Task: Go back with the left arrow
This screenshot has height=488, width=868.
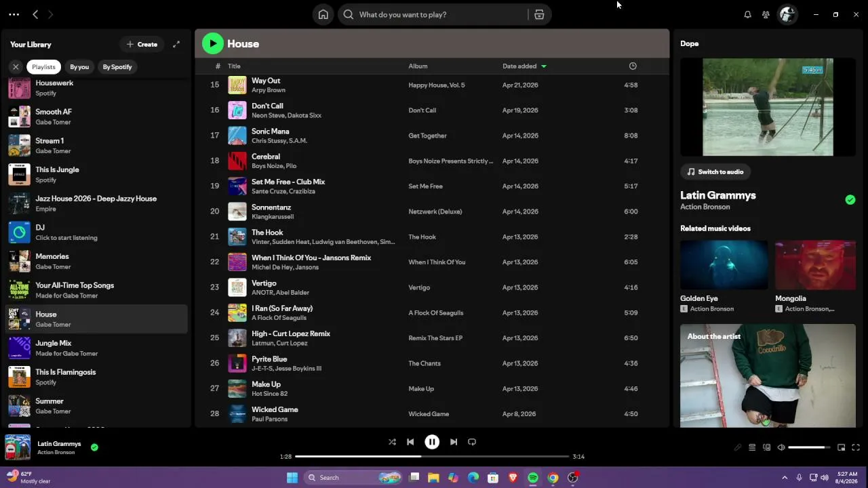Action: pyautogui.click(x=35, y=14)
